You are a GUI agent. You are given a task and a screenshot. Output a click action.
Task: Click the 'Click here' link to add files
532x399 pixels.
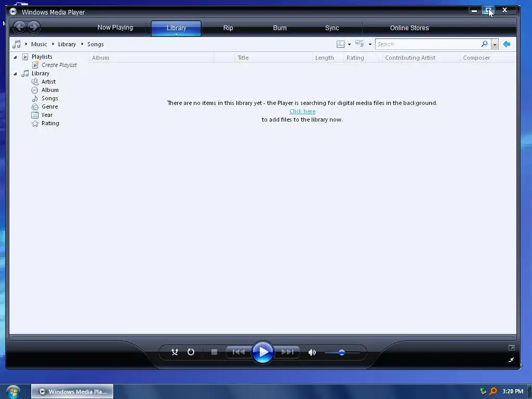click(x=302, y=111)
